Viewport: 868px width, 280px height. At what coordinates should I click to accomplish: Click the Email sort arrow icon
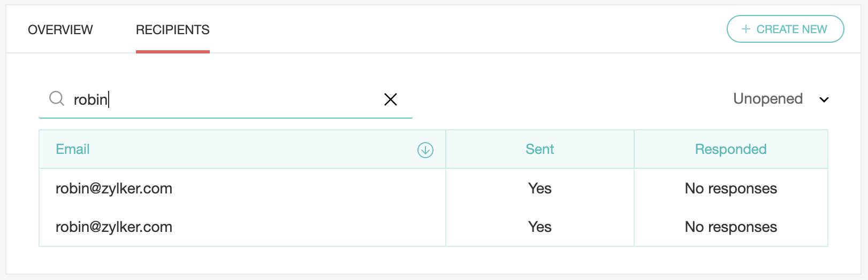[425, 150]
